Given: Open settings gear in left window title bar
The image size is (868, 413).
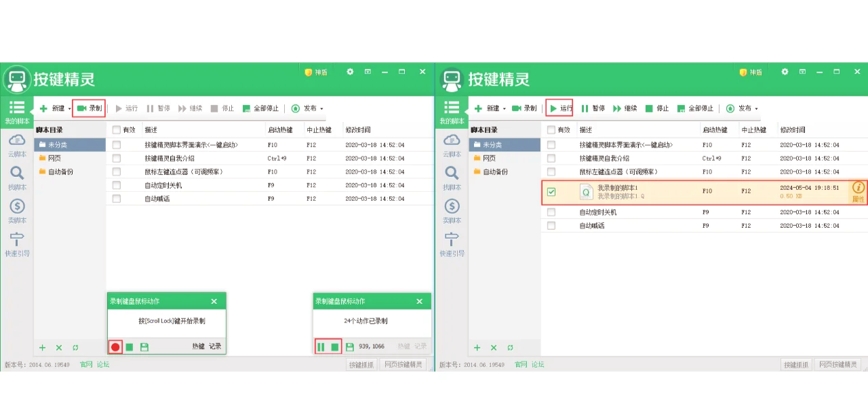Looking at the screenshot, I should [x=350, y=71].
